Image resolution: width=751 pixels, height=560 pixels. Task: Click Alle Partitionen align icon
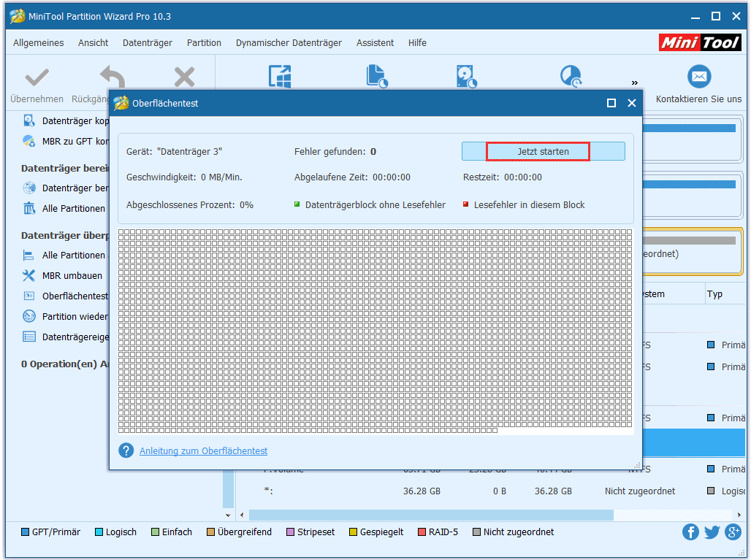(x=29, y=255)
